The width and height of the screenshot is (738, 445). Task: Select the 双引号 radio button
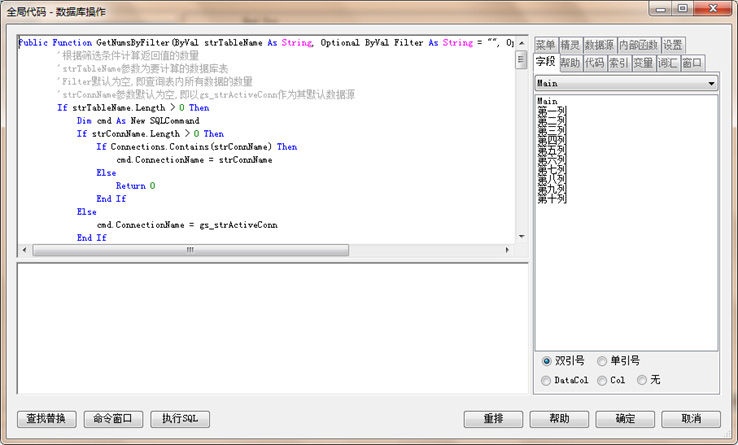coord(546,361)
